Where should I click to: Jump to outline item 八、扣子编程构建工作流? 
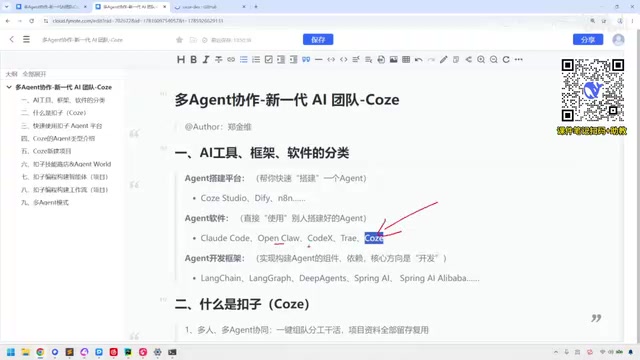[x=64, y=190]
